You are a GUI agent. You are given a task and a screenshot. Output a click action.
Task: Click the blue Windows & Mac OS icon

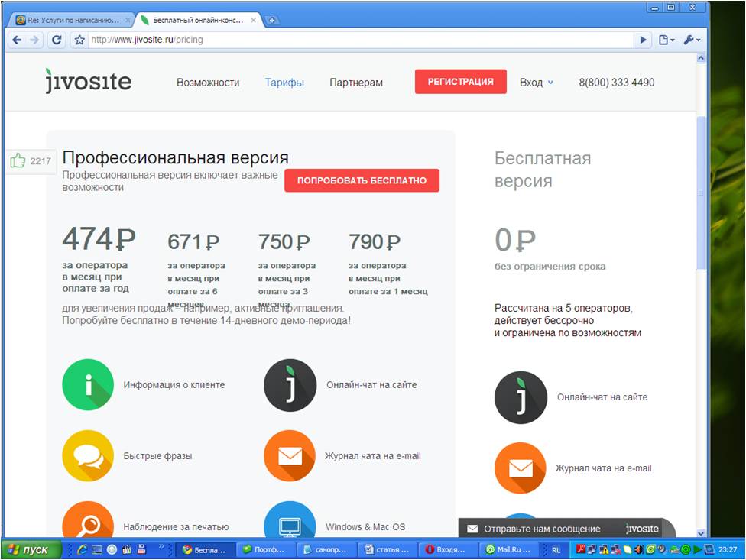click(x=290, y=519)
